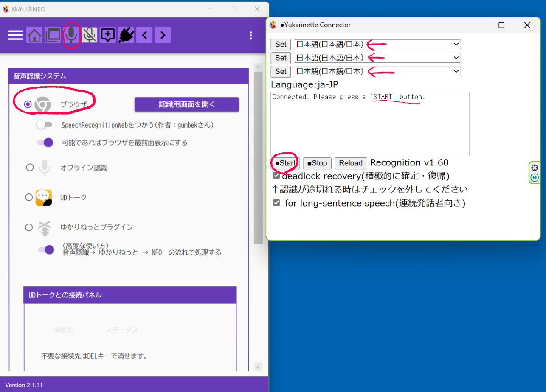Image resolution: width=546 pixels, height=392 pixels.
Task: Uncheck the deadlock recovery checkbox
Action: 276,175
